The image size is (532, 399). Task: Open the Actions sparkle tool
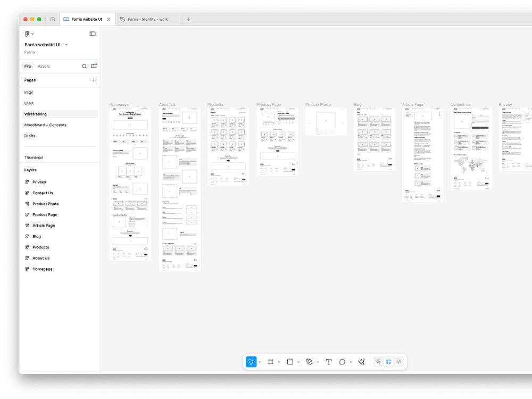click(362, 362)
